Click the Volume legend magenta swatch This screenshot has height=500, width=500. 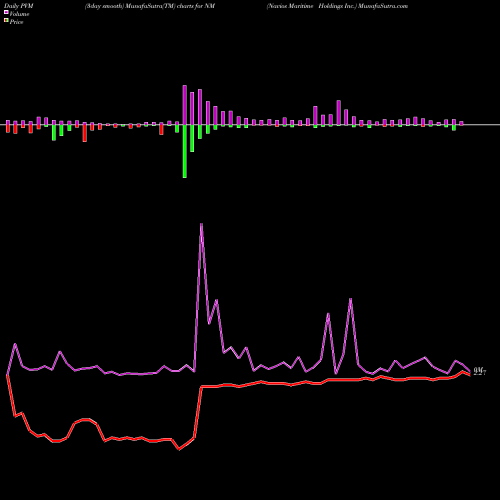click(6, 13)
